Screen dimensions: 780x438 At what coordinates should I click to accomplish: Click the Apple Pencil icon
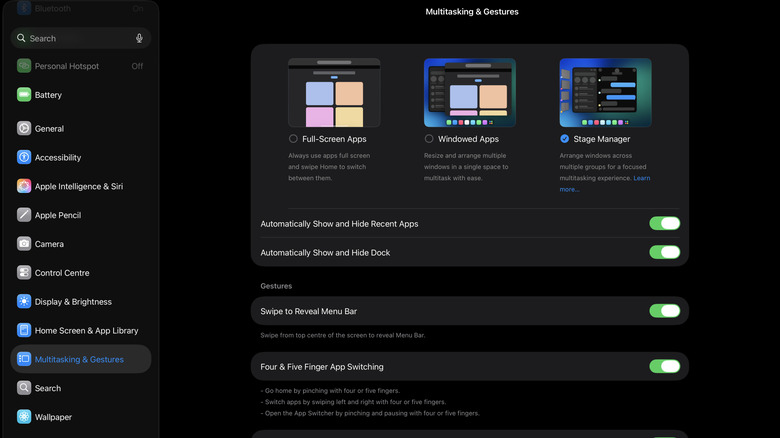(x=24, y=215)
